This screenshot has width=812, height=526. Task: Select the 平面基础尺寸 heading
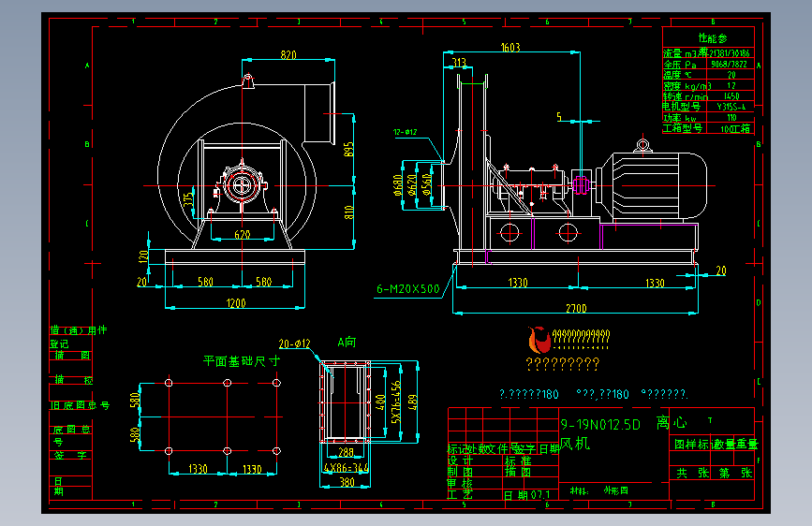pos(242,361)
